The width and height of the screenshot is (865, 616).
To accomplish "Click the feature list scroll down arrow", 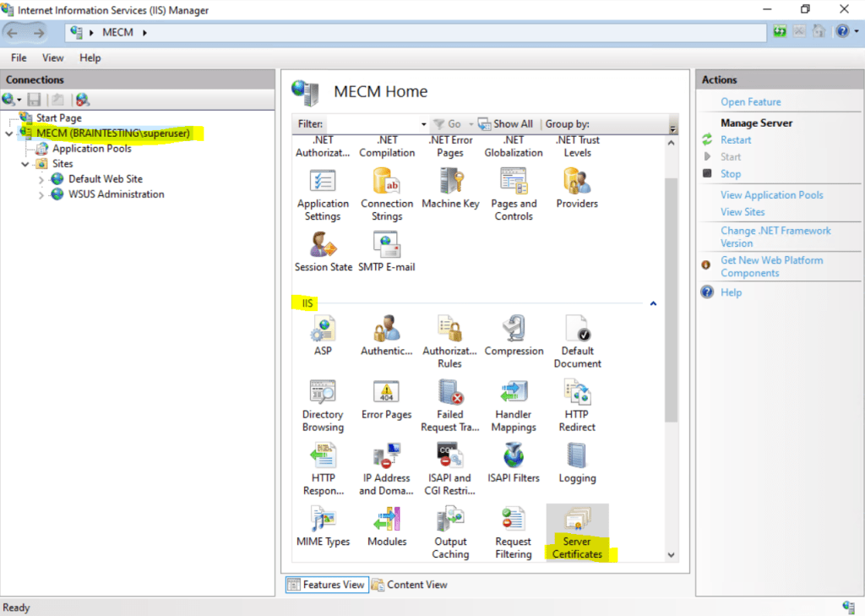I will pyautogui.click(x=671, y=555).
